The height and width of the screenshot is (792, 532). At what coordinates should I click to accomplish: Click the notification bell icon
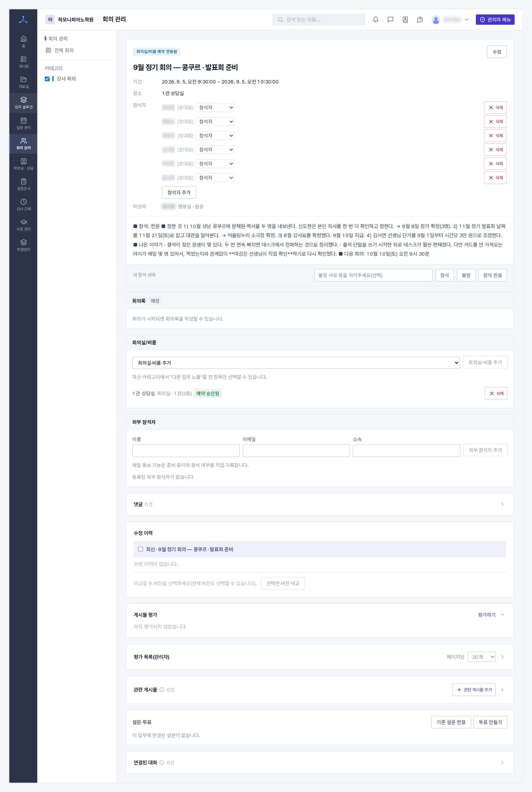tap(376, 20)
